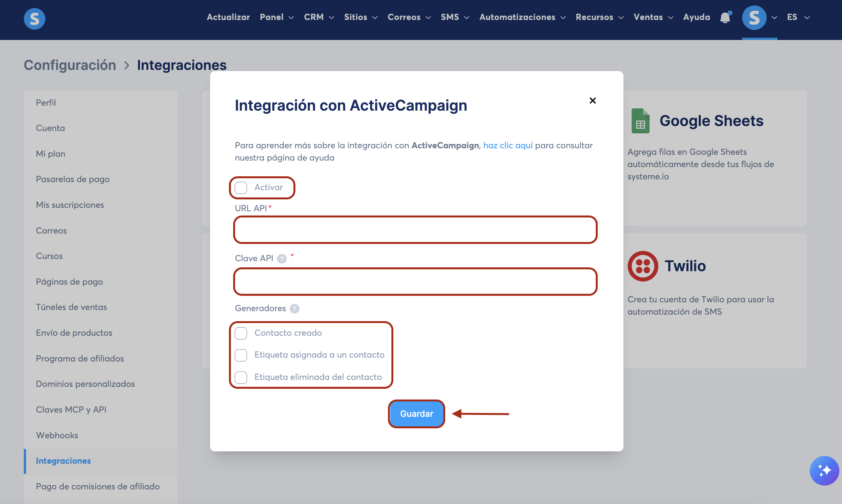Enable the Activar checkbox
Viewport: 842px width, 504px height.
coord(241,188)
